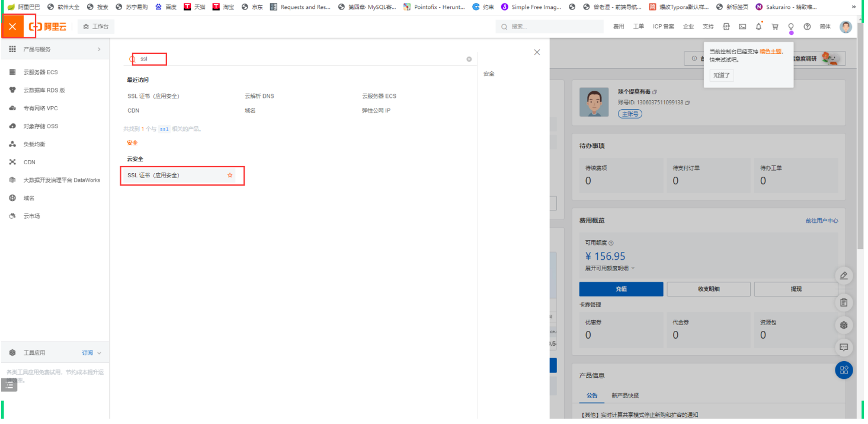This screenshot has height=424, width=868.
Task: Open recent 弹性公网 IP link
Action: pyautogui.click(x=376, y=111)
